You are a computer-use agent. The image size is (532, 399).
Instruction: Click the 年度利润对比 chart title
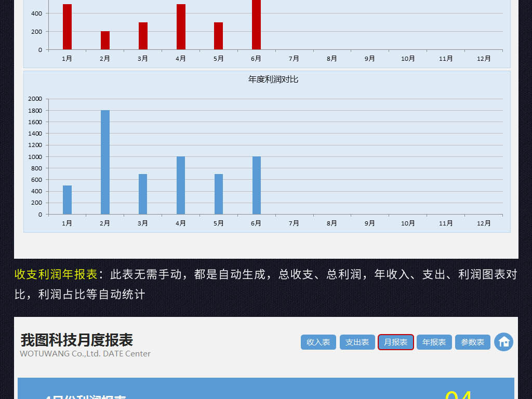click(x=273, y=79)
